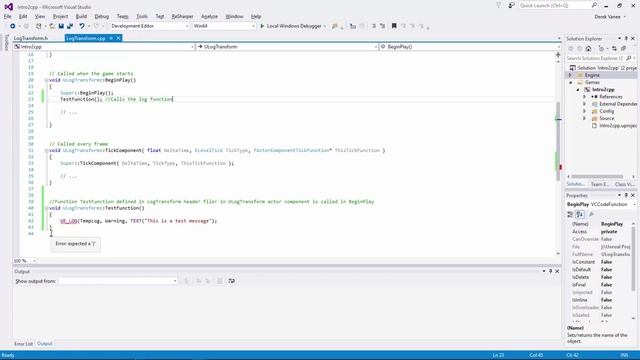Click the Derek Vanee account name
This screenshot has width=640, height=360.
607,17
